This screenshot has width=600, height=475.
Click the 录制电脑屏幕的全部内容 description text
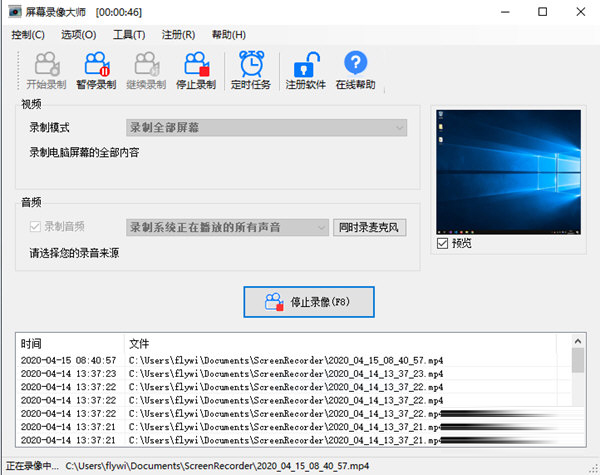84,152
